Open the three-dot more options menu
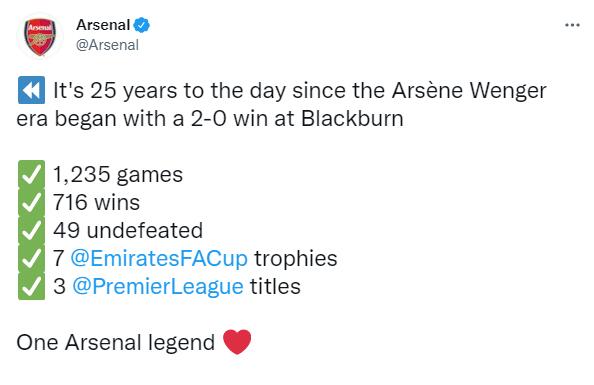 click(572, 25)
